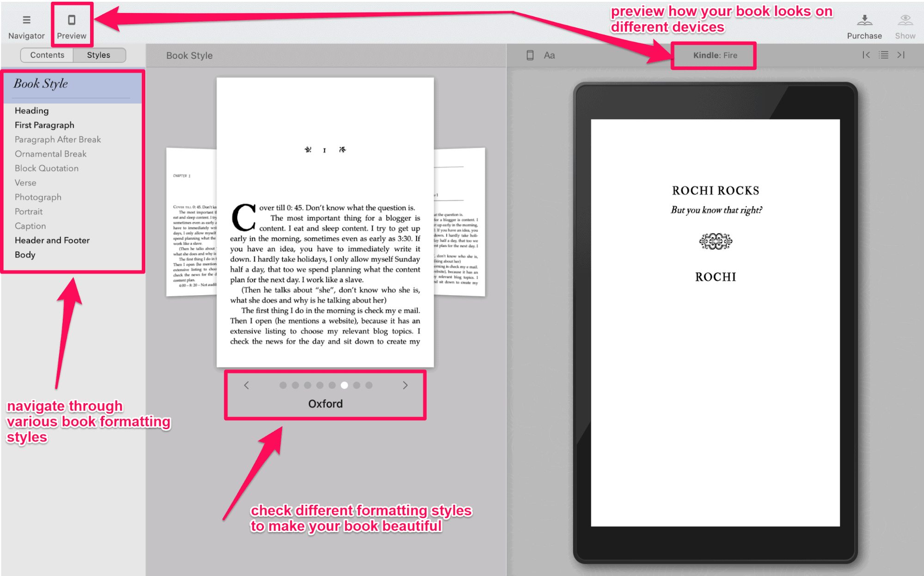Select Header and Footer style
This screenshot has height=576, width=924.
[52, 240]
